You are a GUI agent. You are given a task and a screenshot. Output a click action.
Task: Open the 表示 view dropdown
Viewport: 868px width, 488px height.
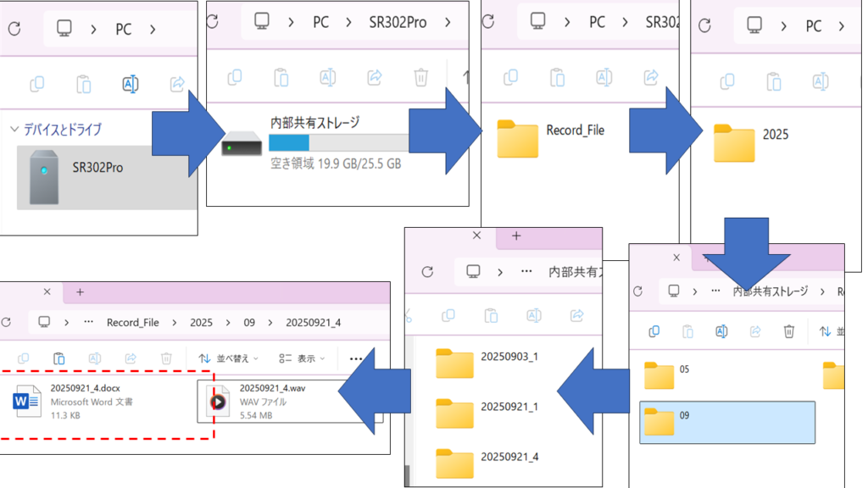pos(303,358)
